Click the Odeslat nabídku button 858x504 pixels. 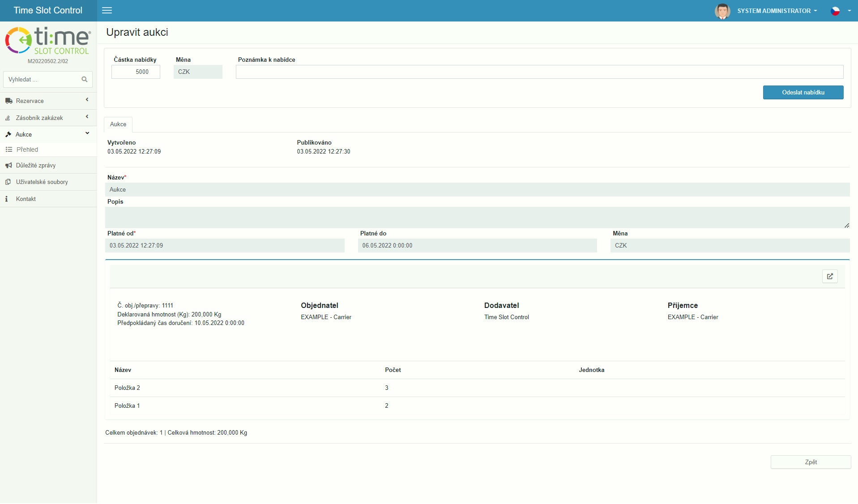click(803, 92)
